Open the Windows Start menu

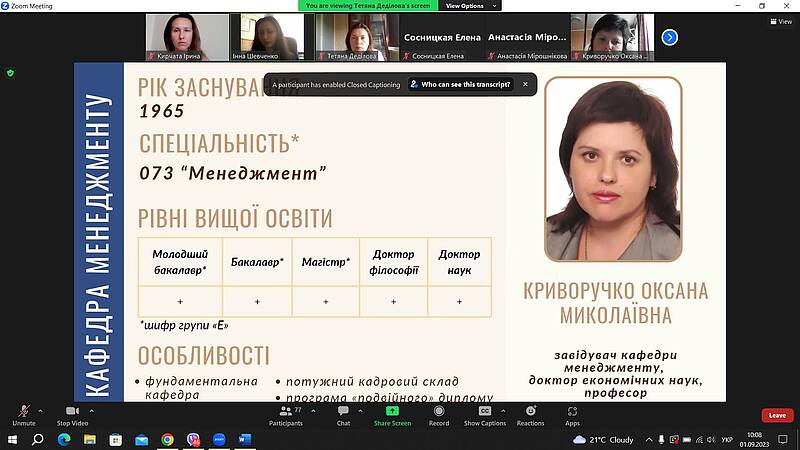(x=12, y=439)
